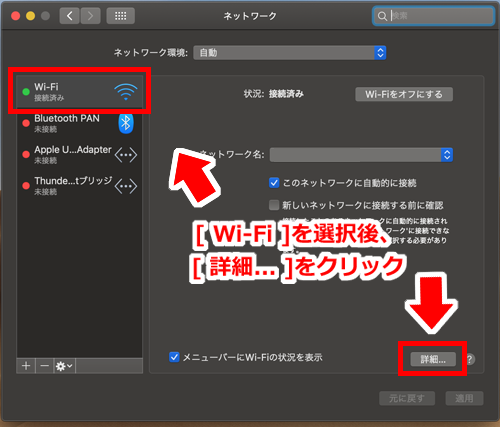Open the network location (自動) dropdown
Viewport: 500px width, 427px height.
(290, 53)
